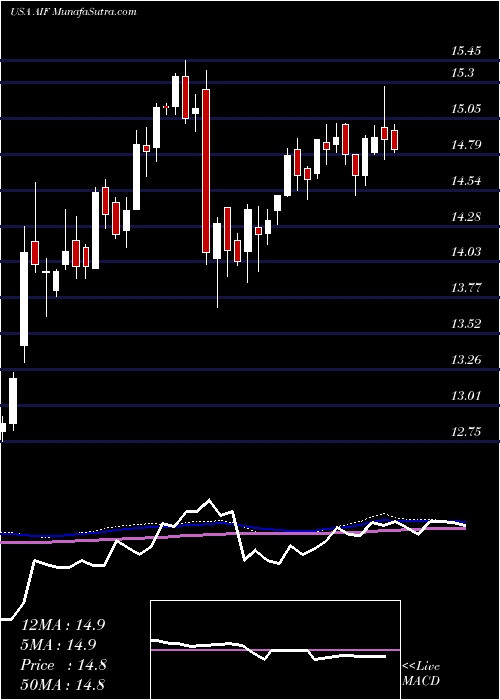Click the 13.52 price axis label

pos(466,324)
